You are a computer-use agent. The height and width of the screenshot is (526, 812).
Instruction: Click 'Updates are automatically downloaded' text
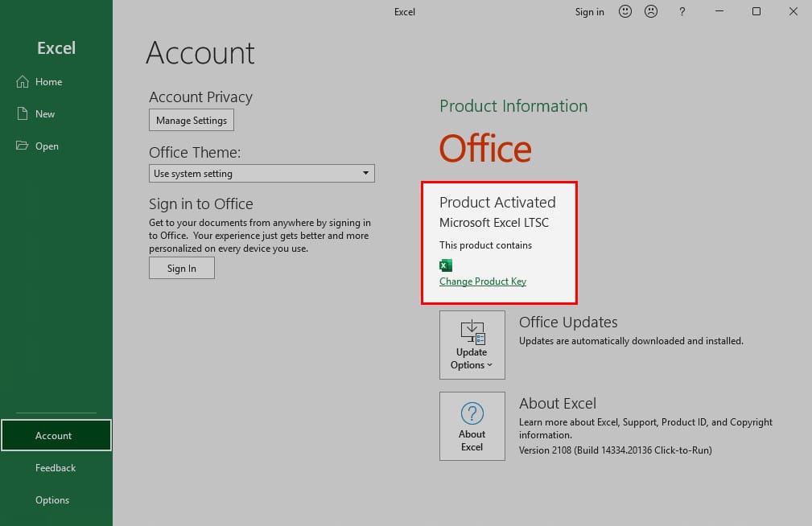pos(631,341)
